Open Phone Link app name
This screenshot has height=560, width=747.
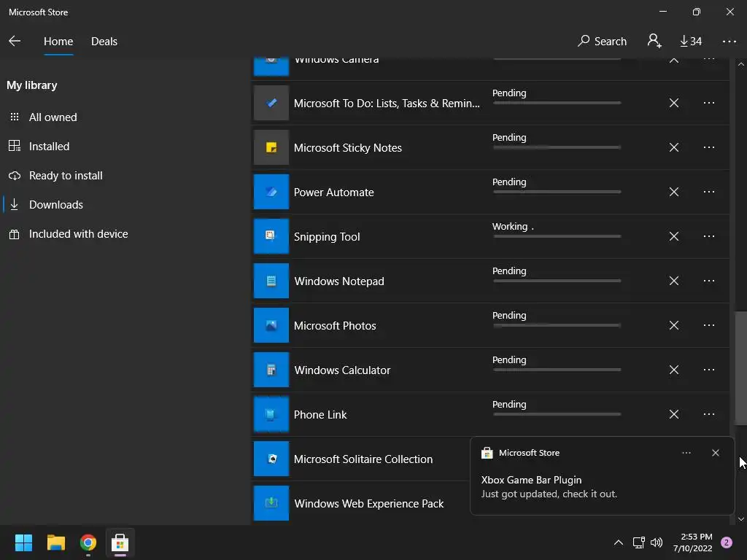(320, 415)
